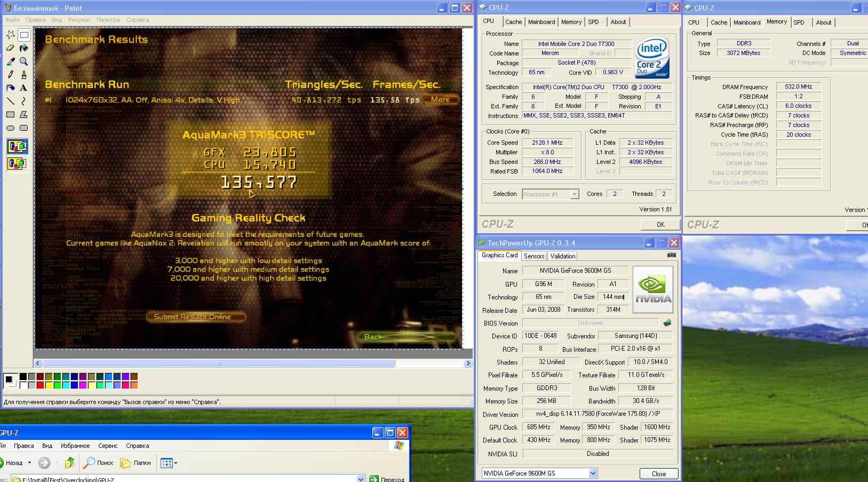Viewport: 868px width, 482px height.
Task: Click the GPU-Z screenshot camera icon
Action: (671, 255)
